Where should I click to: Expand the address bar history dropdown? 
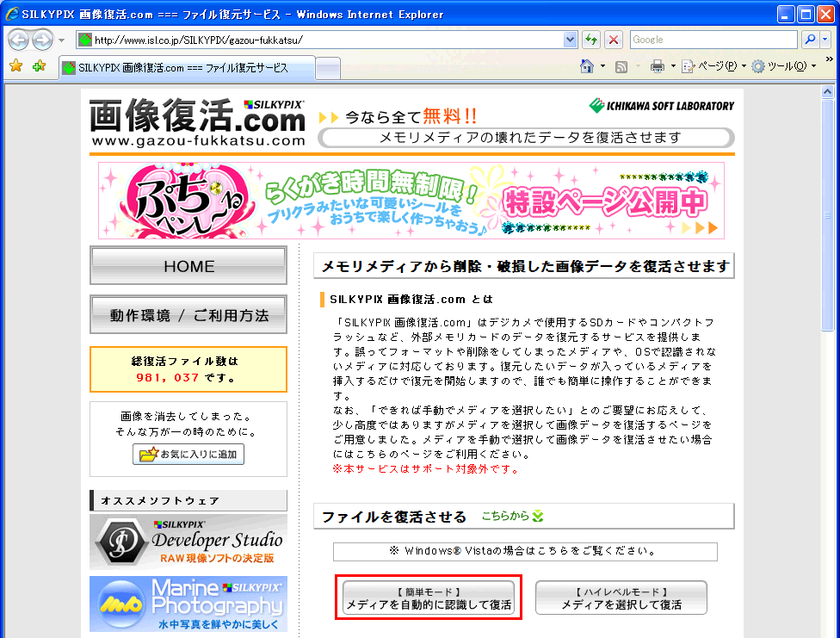570,40
